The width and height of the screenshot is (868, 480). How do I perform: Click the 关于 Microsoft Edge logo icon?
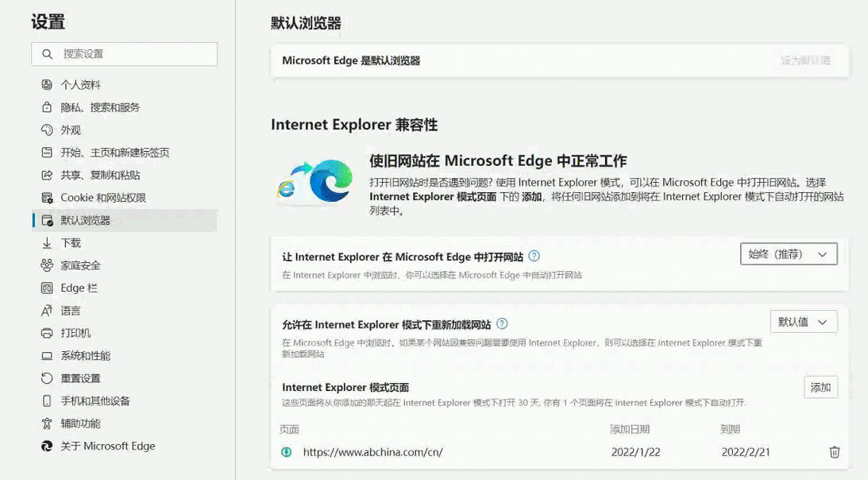click(47, 446)
